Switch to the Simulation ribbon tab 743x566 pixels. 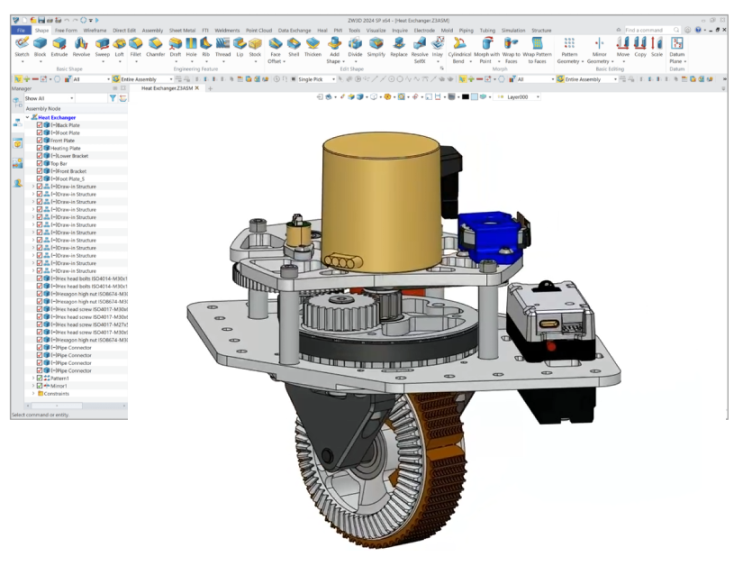(x=513, y=30)
